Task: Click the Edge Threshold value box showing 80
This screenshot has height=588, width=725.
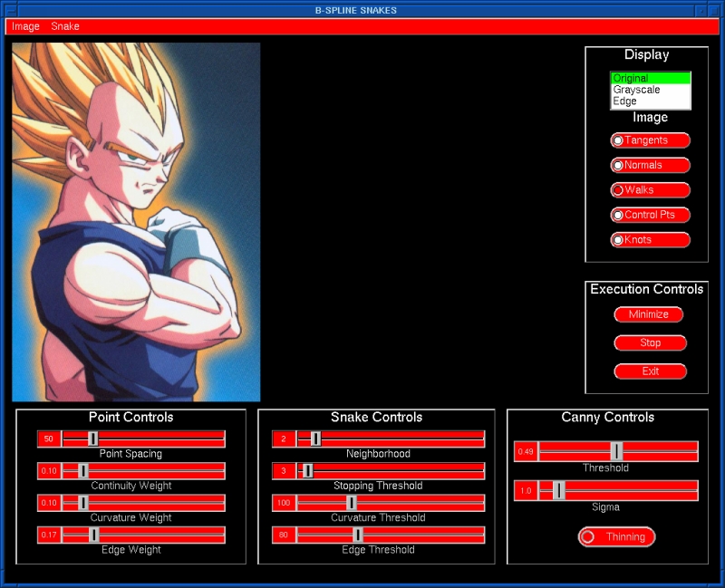Action: 284,535
